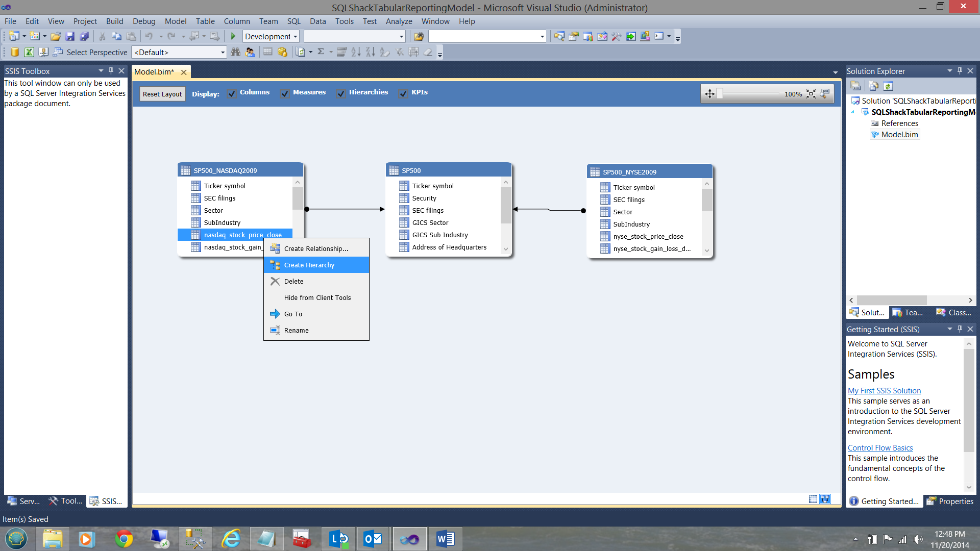
Task: Click the Sigma AutoSum toolbar icon
Action: coord(321,52)
